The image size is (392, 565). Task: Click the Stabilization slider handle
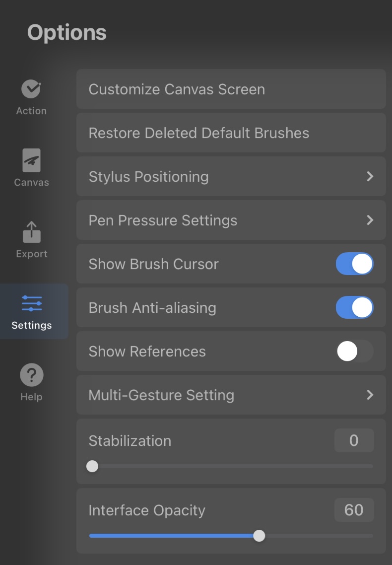point(92,466)
